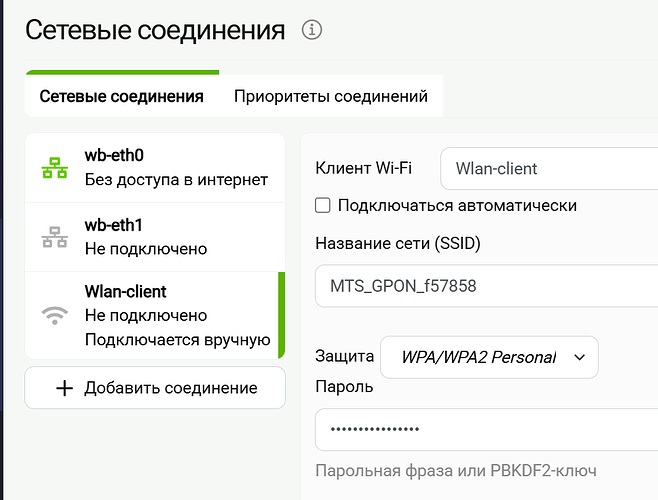Enable the Подключаться автоматически checkbox
The image size is (658, 500).
322,206
